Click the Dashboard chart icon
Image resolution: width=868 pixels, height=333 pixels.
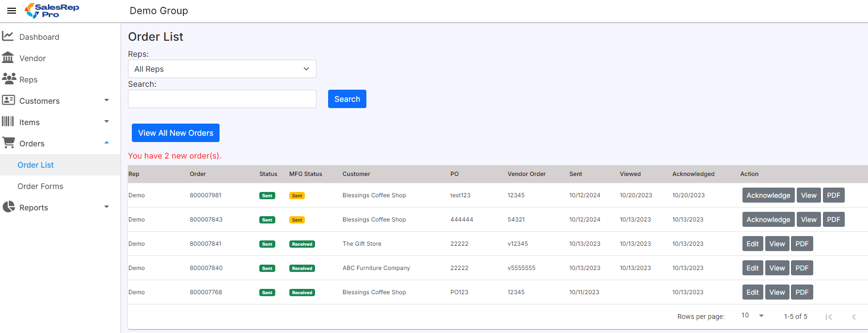tap(8, 36)
